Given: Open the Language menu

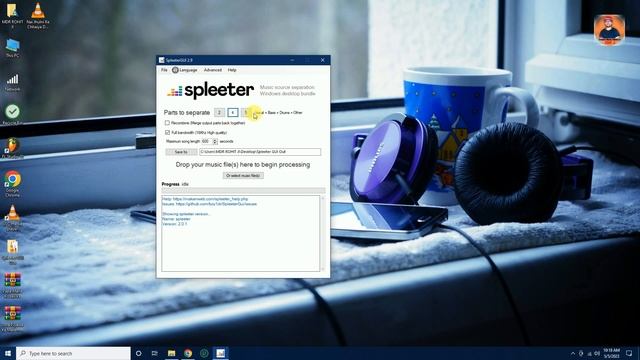Looking at the screenshot, I should pos(188,70).
